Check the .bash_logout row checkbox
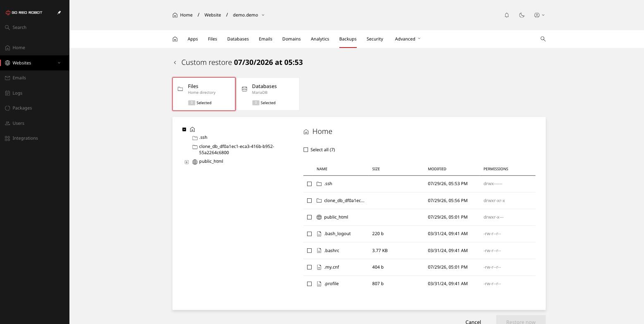 [309, 234]
